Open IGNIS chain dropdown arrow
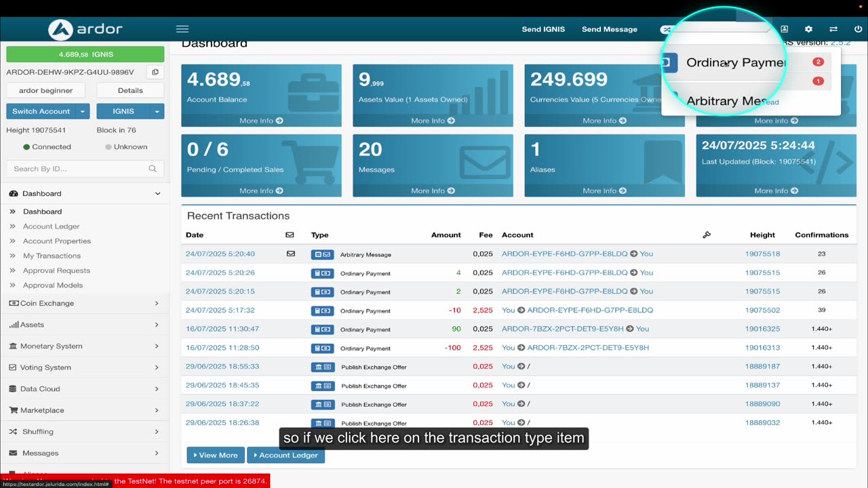 (x=157, y=111)
